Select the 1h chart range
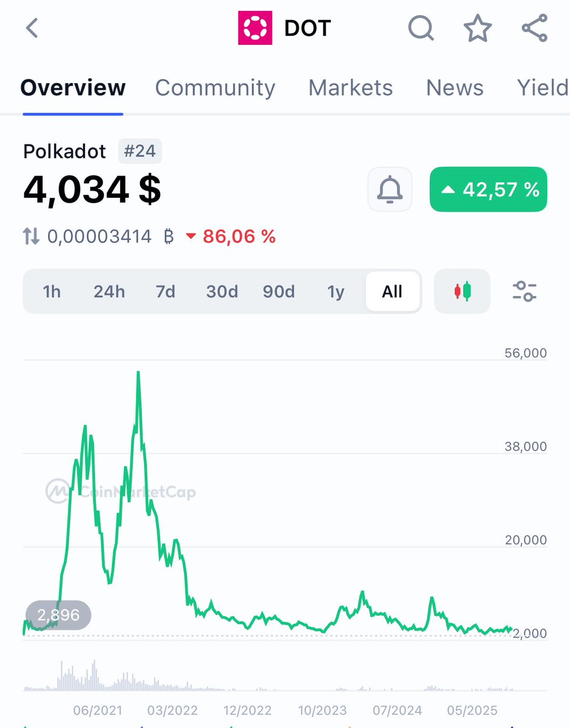 52,292
